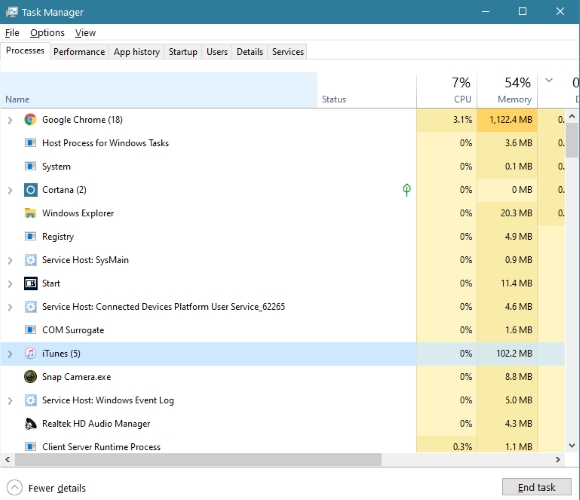Click the 0.3% CPU value for Client Server Runtime
This screenshot has width=580, height=500.
[462, 447]
